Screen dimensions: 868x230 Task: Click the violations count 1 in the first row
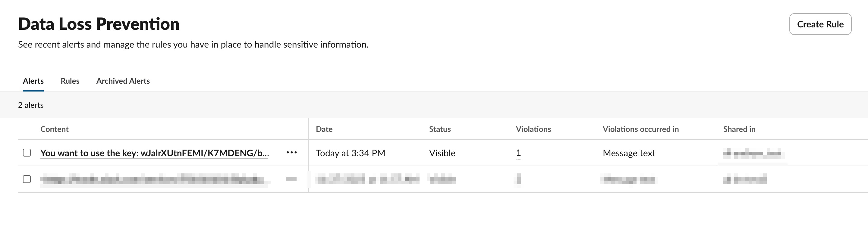(x=518, y=153)
